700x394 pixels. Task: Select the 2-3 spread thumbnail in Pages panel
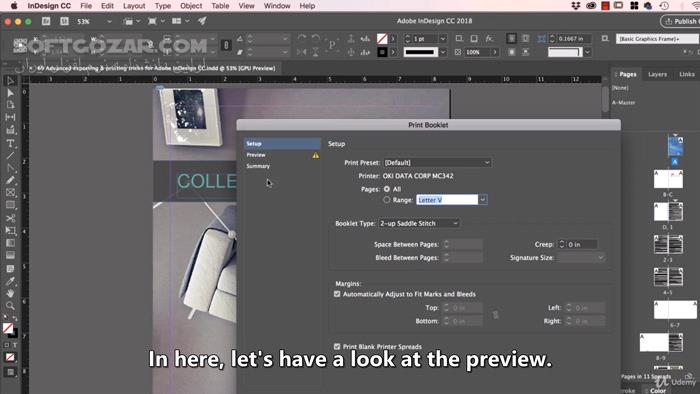[668, 245]
